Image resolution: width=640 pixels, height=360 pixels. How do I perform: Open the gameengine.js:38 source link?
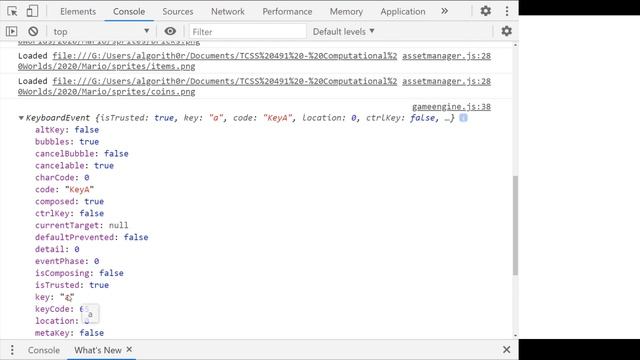coord(451,107)
